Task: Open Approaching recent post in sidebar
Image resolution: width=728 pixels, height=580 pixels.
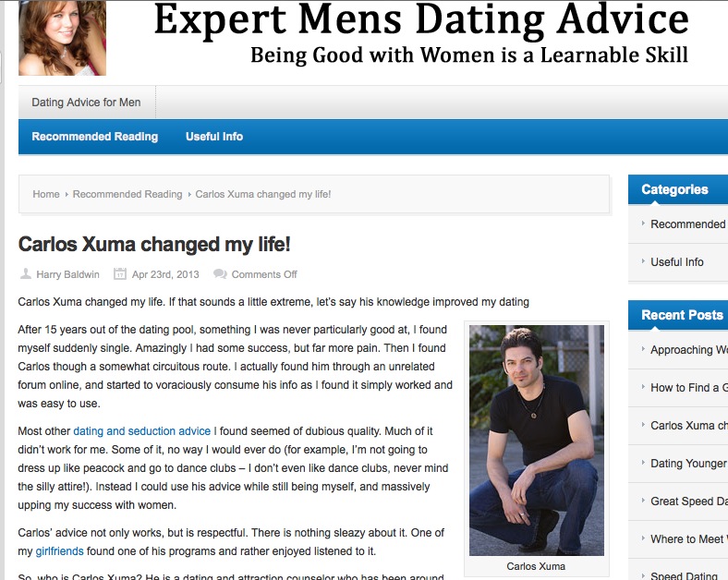Action: [x=689, y=350]
